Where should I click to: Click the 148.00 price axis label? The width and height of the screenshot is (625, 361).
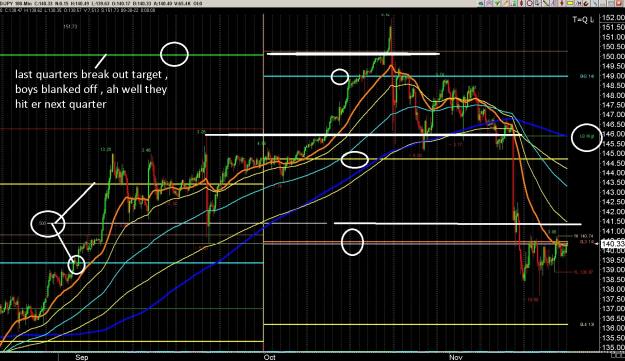[614, 96]
